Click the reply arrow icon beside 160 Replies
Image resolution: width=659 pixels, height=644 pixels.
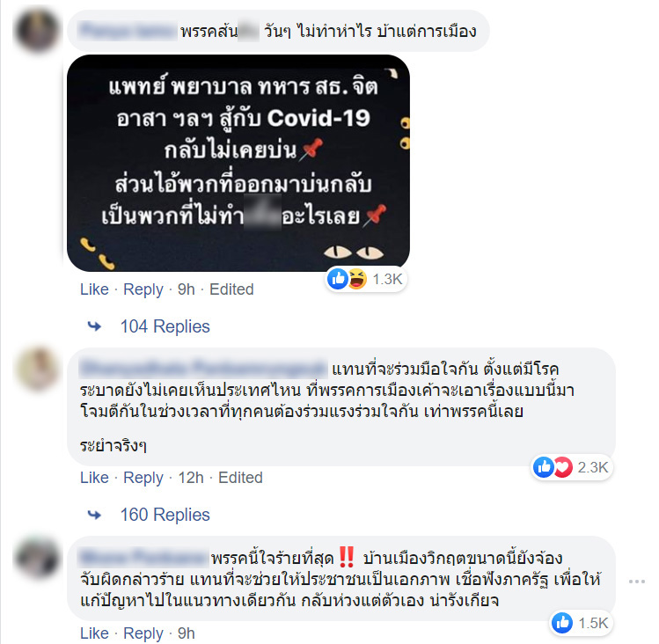(x=94, y=515)
